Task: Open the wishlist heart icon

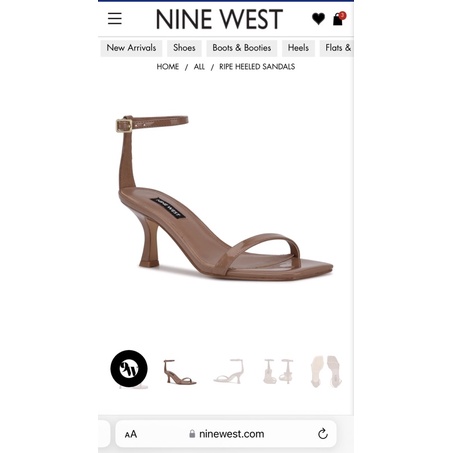Action: [318, 19]
